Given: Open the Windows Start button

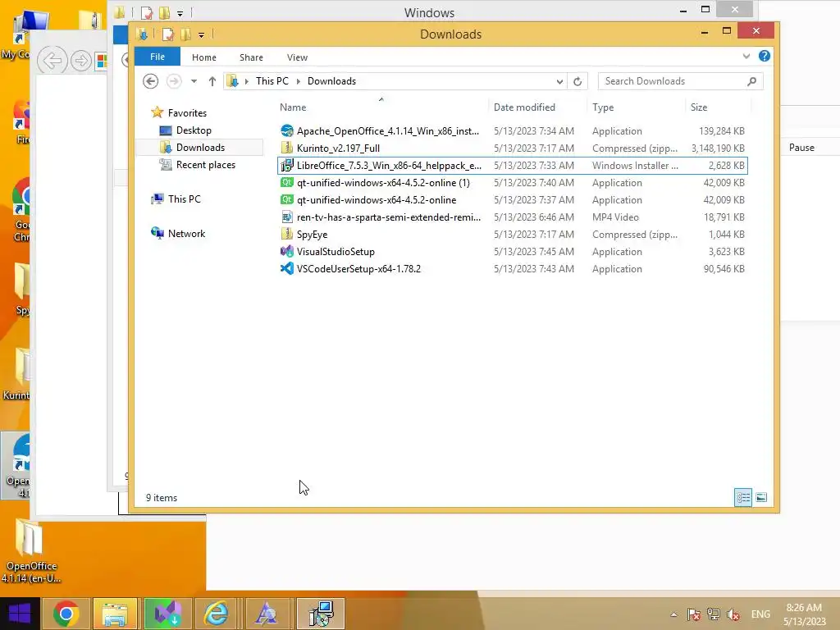Looking at the screenshot, I should tap(20, 614).
